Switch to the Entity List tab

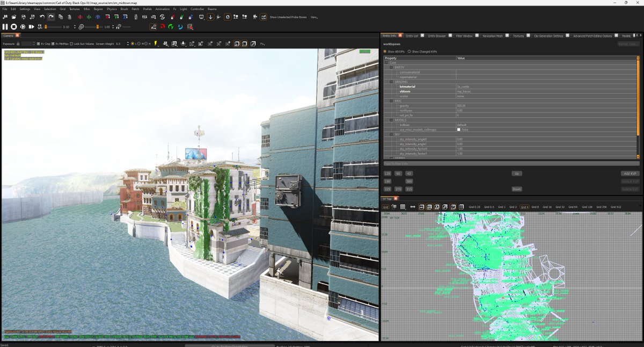point(412,36)
